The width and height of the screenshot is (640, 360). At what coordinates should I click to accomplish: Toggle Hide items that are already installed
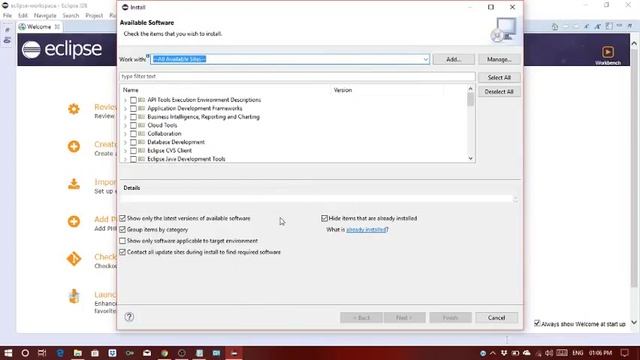click(x=324, y=218)
